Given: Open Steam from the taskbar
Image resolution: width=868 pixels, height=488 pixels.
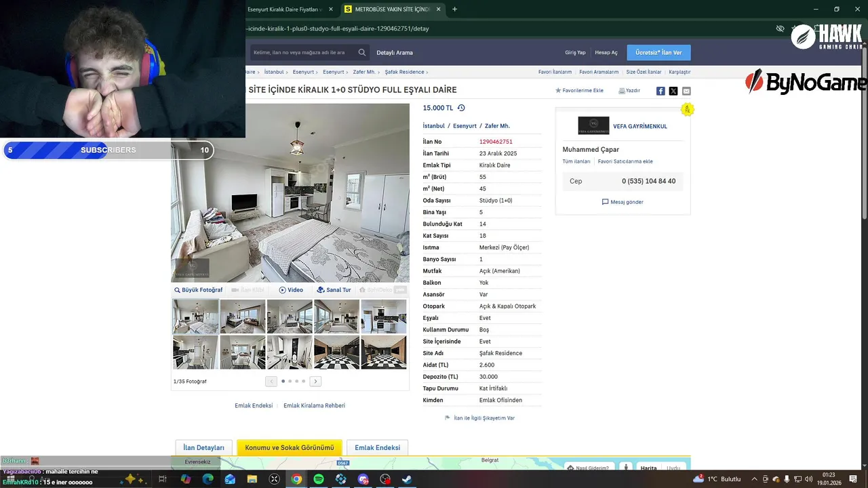Looking at the screenshot, I should coord(408,479).
